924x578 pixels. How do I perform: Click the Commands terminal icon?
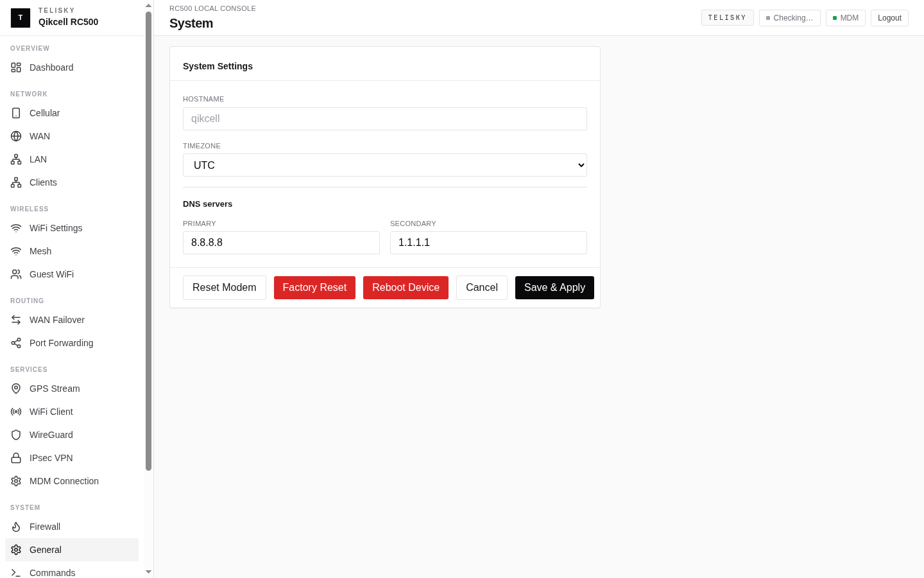point(16,573)
